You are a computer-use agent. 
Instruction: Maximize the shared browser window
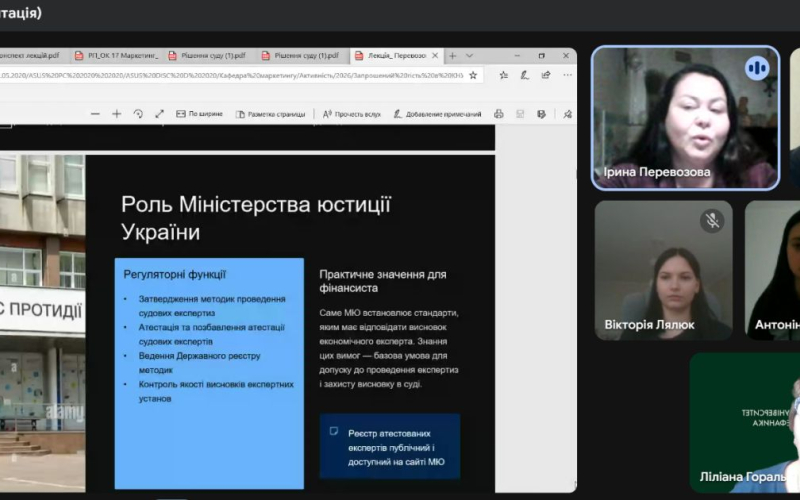[541, 56]
